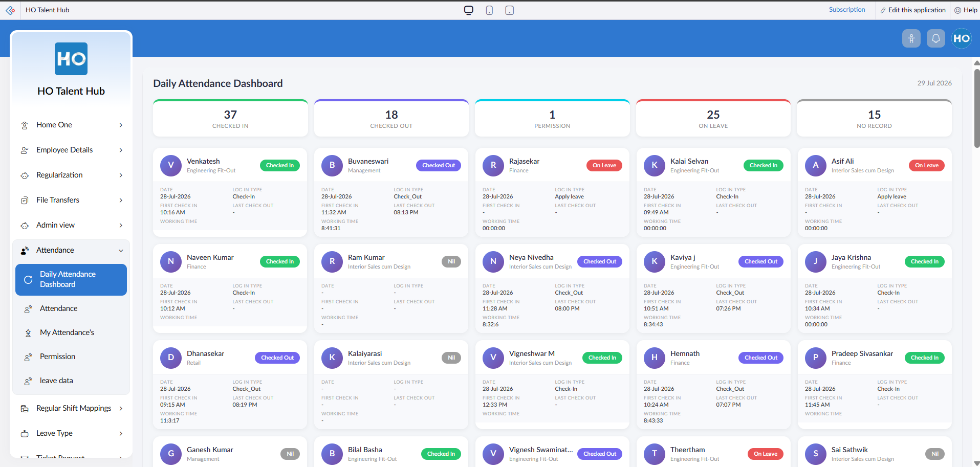Switch to phone preview mode
Screen dimensions: 980x467
[x=489, y=10]
